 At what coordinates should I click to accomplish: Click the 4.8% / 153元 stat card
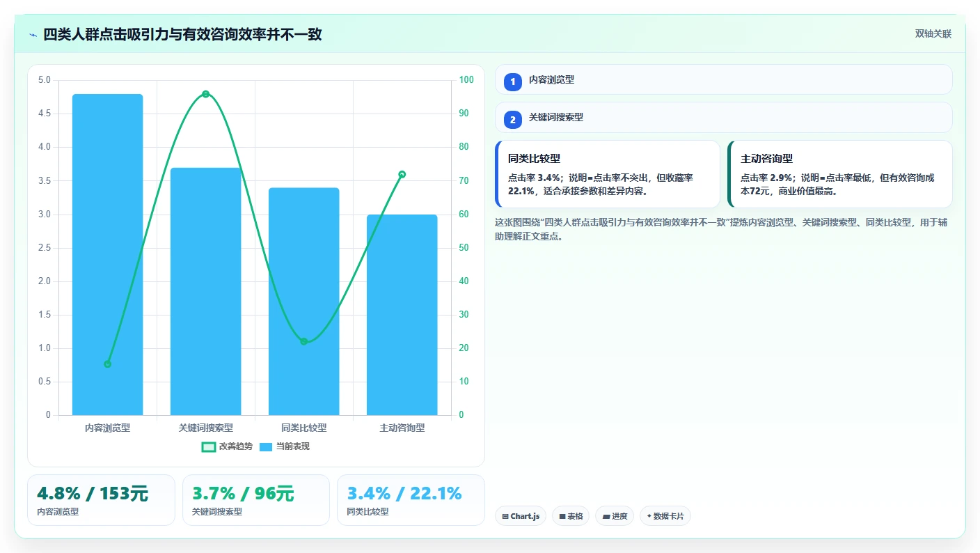pos(101,500)
